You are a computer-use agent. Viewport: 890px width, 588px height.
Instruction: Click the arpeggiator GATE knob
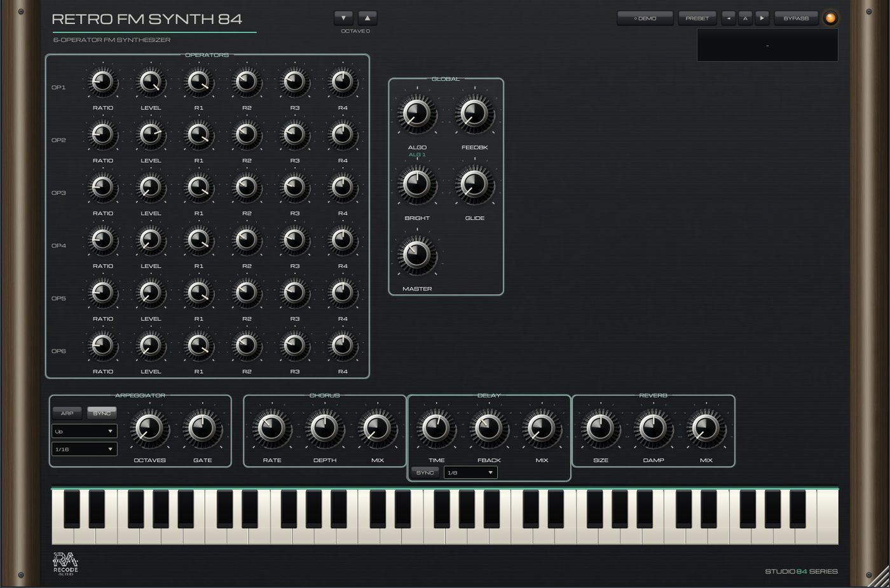202,428
